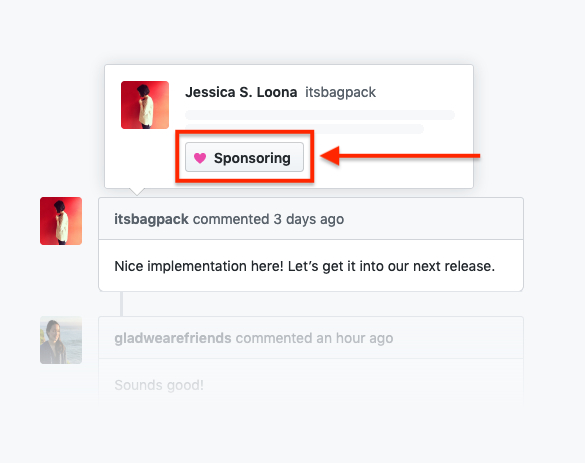585x463 pixels.
Task: Click the 'an hour ago' timestamp
Action: 354,338
